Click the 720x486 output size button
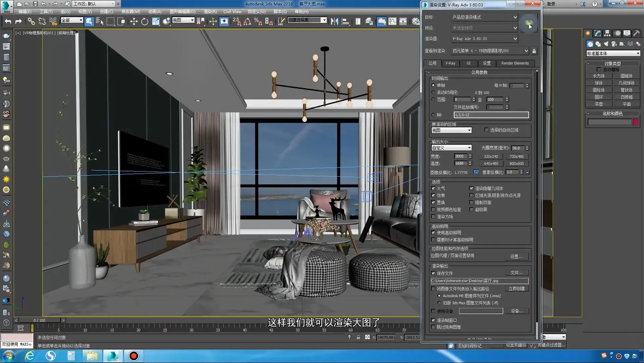This screenshot has height=363, width=644. (517, 156)
